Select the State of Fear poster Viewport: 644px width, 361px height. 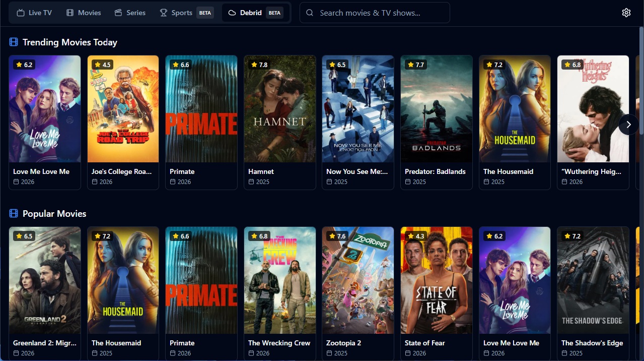pyautogui.click(x=437, y=280)
